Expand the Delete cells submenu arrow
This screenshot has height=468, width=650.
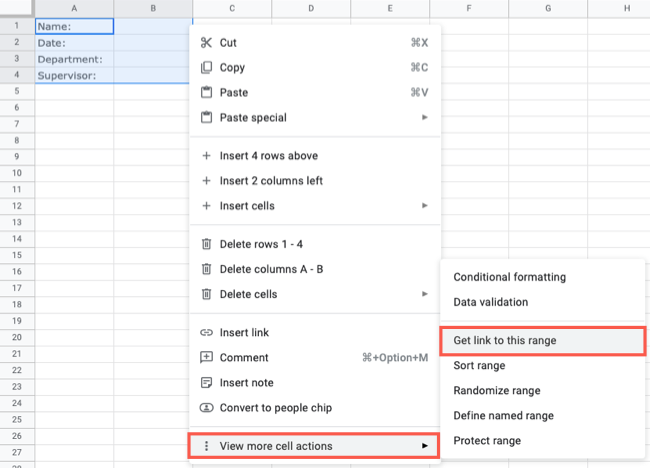point(425,295)
